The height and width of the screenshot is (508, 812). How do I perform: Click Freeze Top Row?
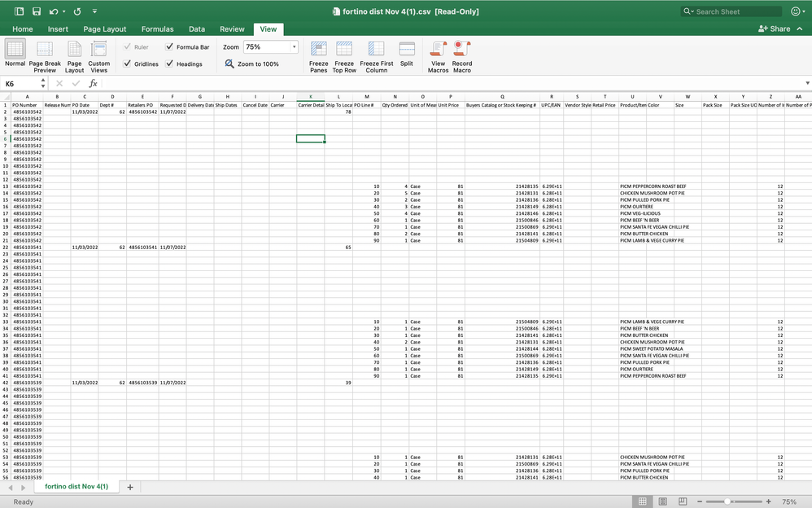tap(344, 56)
